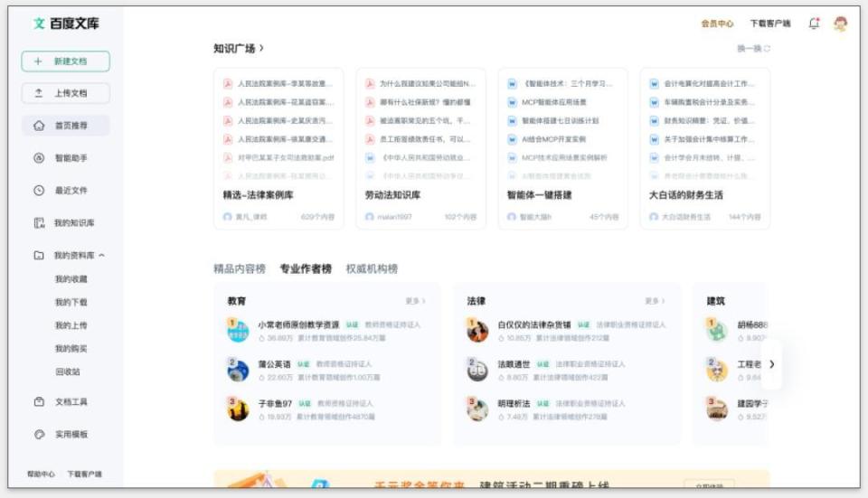
Task: Open document AI结合MCP开发实例
Action: point(553,139)
